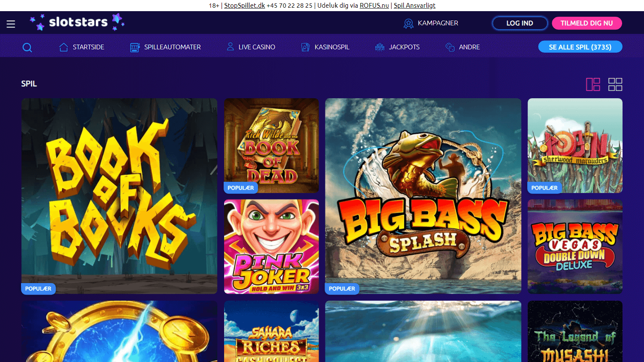Screen dimensions: 644x362
Task: Click the Populær badge on Robin game
Action: coord(544,188)
